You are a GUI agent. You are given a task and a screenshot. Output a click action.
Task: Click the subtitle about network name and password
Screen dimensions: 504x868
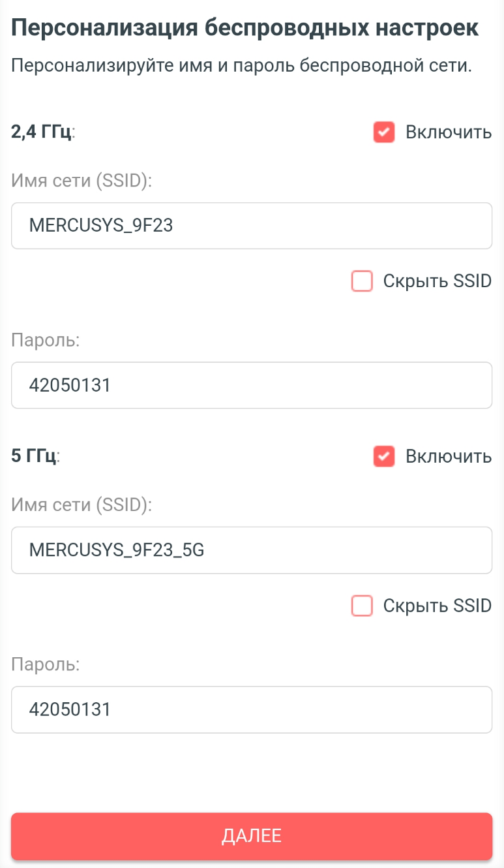point(241,66)
